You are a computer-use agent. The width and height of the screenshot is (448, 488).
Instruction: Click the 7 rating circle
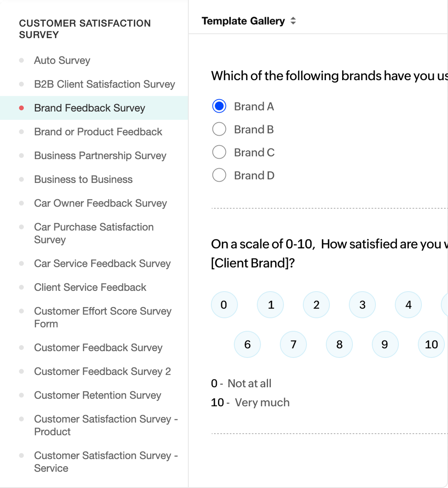(x=293, y=344)
